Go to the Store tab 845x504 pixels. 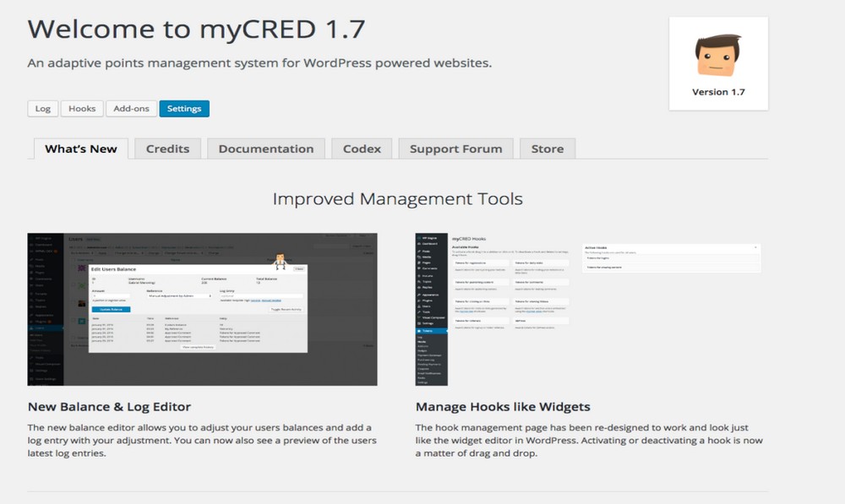pos(547,149)
